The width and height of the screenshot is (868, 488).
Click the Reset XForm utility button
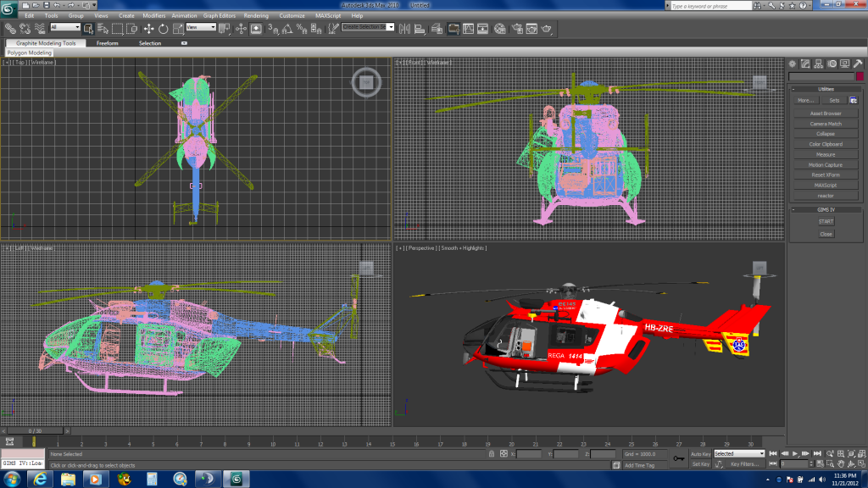(x=826, y=175)
